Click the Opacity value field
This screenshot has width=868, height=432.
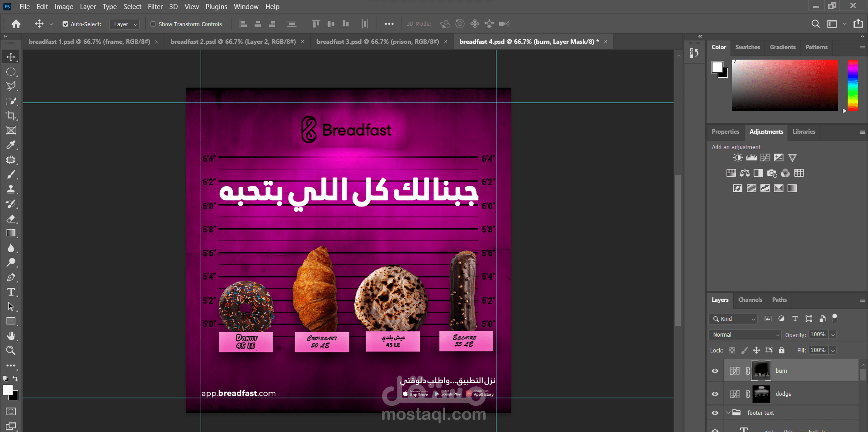click(x=818, y=334)
